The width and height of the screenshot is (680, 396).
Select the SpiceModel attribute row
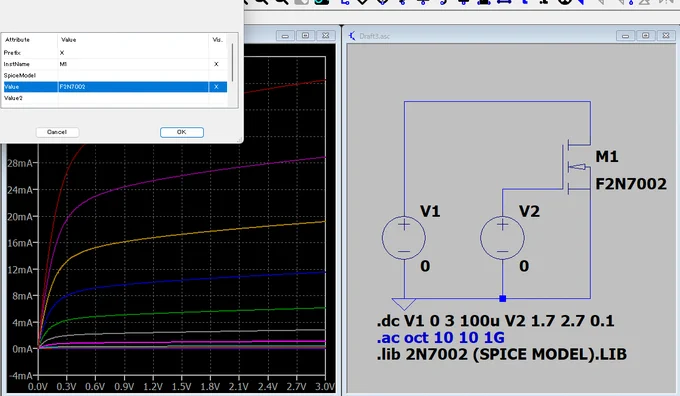pyautogui.click(x=115, y=75)
